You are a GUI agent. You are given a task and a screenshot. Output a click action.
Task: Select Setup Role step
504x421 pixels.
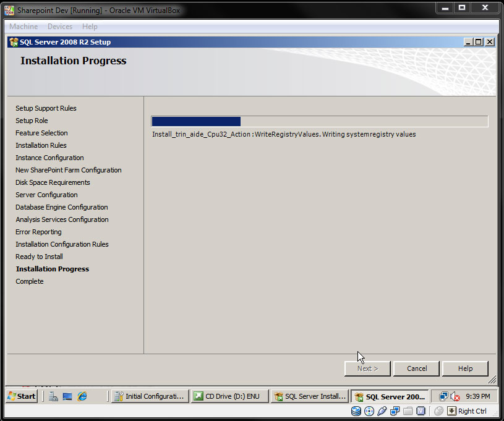[x=32, y=121]
